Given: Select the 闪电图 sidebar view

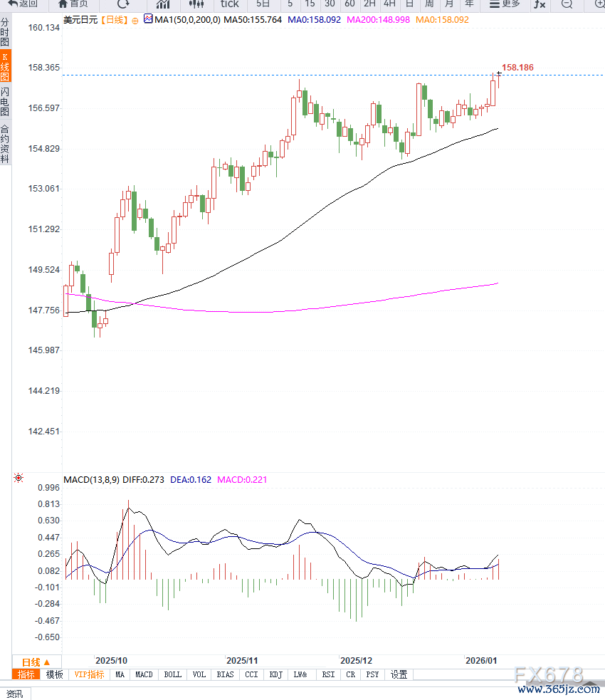Looking at the screenshot, I should tap(5, 102).
